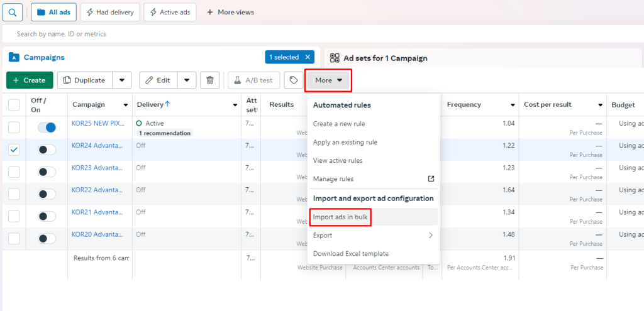644x311 pixels.
Task: Click the Delivery sort arrow
Action: (167, 104)
